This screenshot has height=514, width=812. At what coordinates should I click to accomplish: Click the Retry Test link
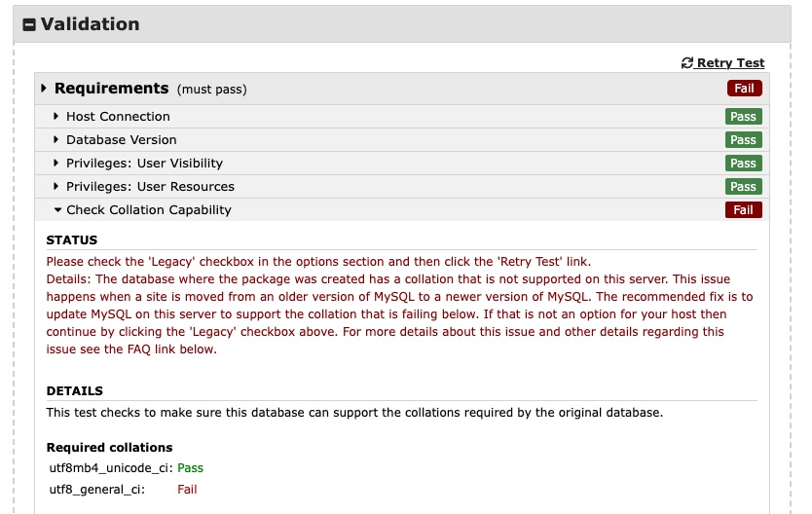tap(730, 63)
